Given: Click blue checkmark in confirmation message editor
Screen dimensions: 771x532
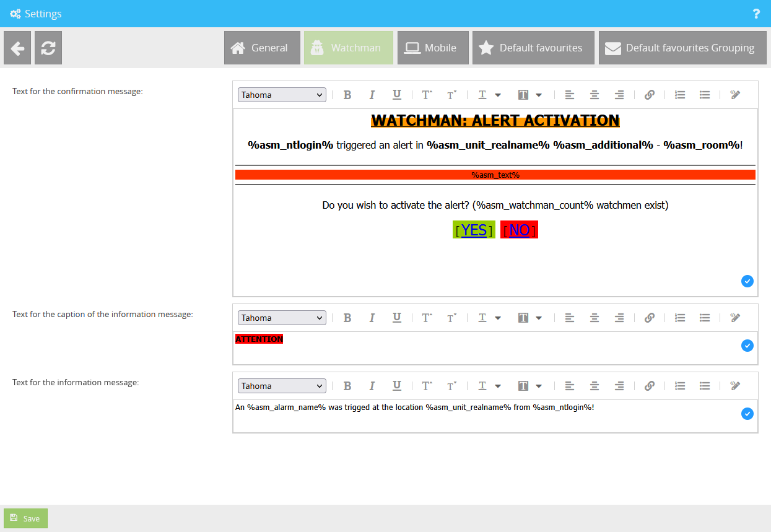Looking at the screenshot, I should coord(747,281).
